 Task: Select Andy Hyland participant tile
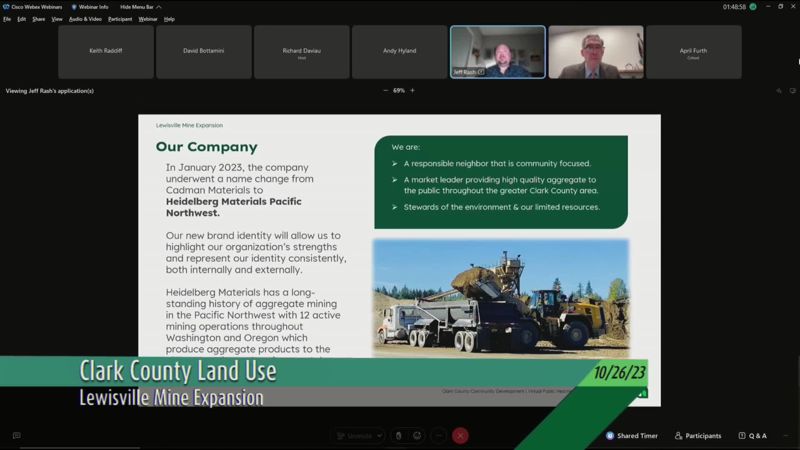pyautogui.click(x=399, y=52)
